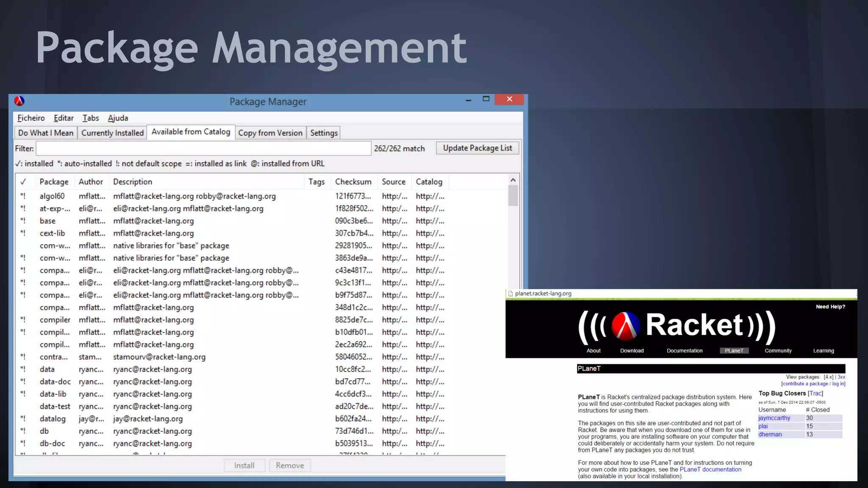Open Documentation on the Racket site
The width and height of the screenshot is (868, 488).
pos(684,351)
